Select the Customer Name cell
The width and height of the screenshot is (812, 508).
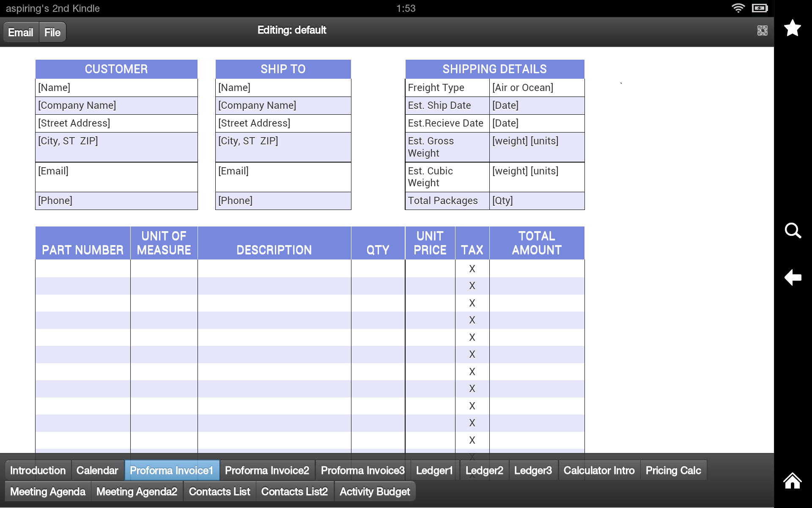[x=116, y=88]
